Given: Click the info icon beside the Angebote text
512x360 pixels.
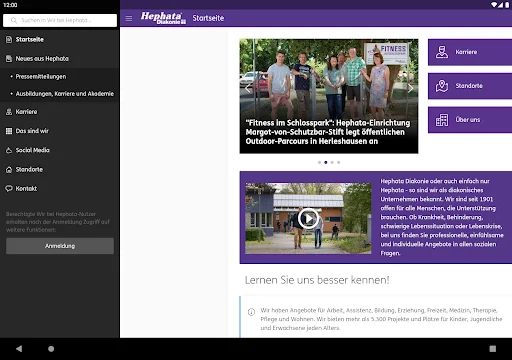Looking at the screenshot, I should pos(251,312).
